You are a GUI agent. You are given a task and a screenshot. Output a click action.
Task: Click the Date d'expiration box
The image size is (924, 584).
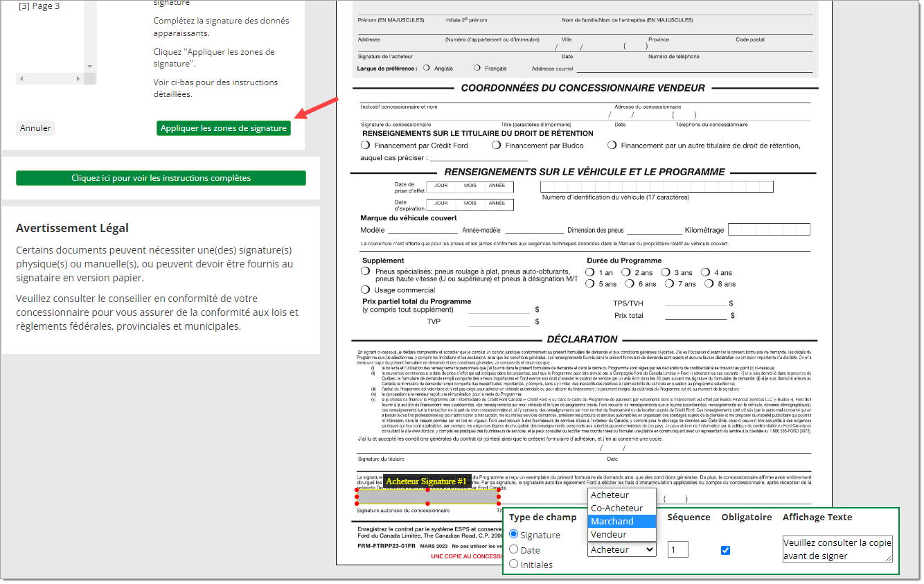[470, 204]
